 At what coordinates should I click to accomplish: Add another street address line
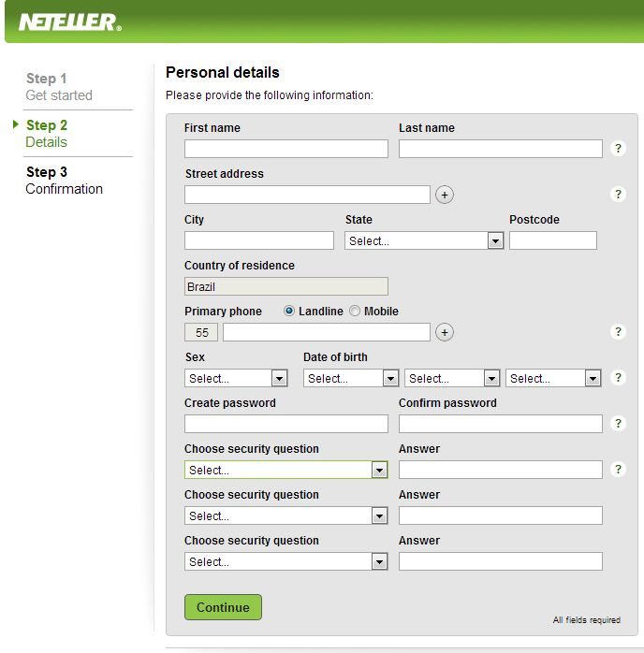[445, 195]
